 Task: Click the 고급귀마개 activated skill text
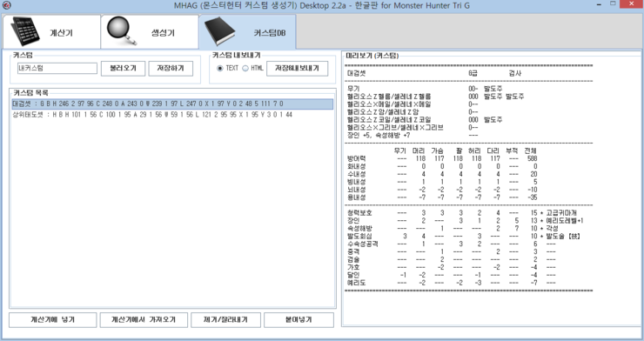[561, 212]
